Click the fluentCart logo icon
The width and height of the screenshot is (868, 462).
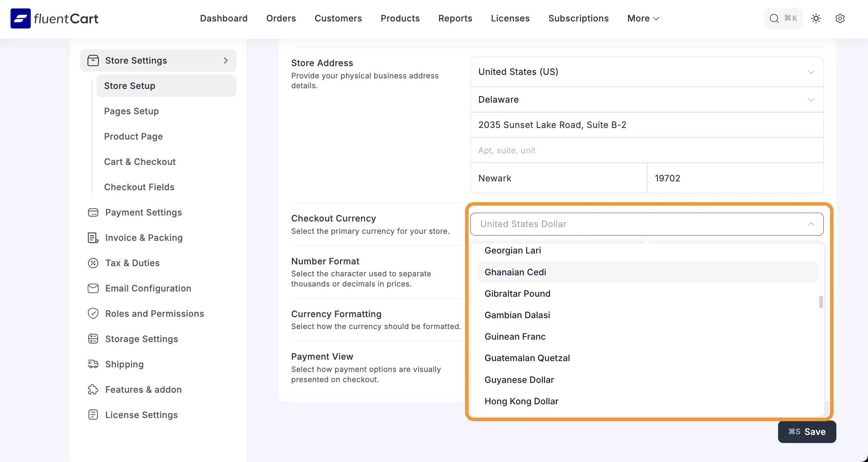(x=20, y=18)
